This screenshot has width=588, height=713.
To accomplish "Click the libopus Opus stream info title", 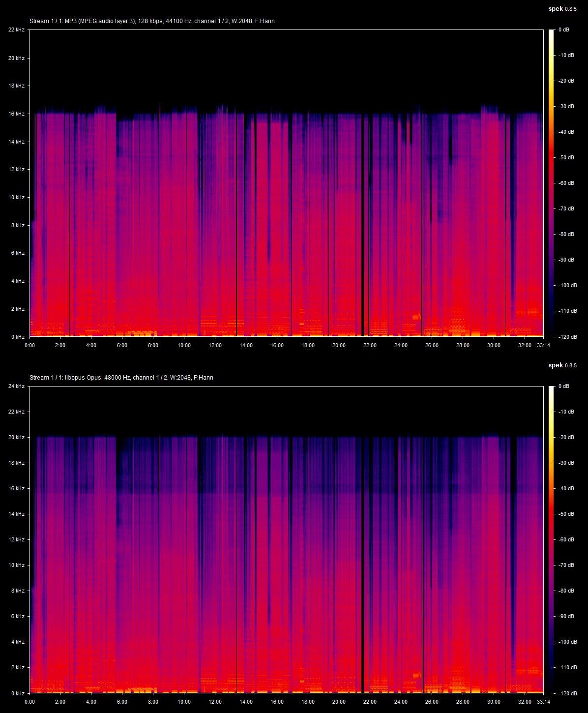I will tap(121, 378).
